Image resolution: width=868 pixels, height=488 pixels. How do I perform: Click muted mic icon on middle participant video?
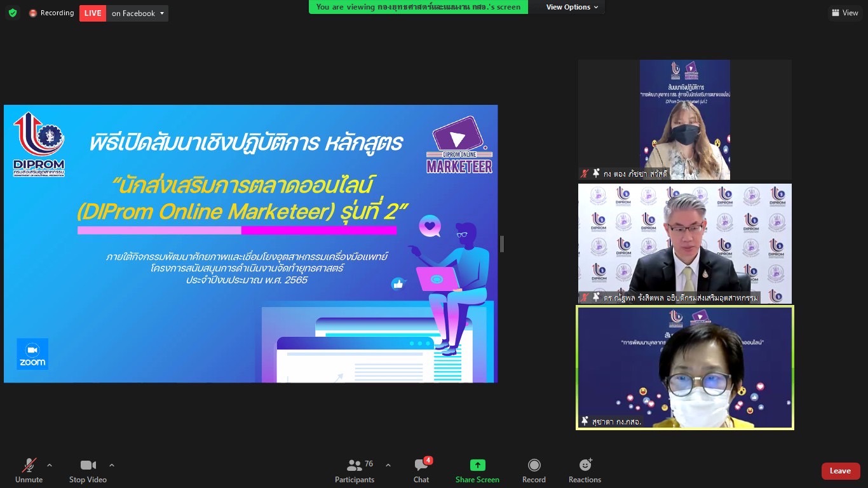click(x=585, y=297)
